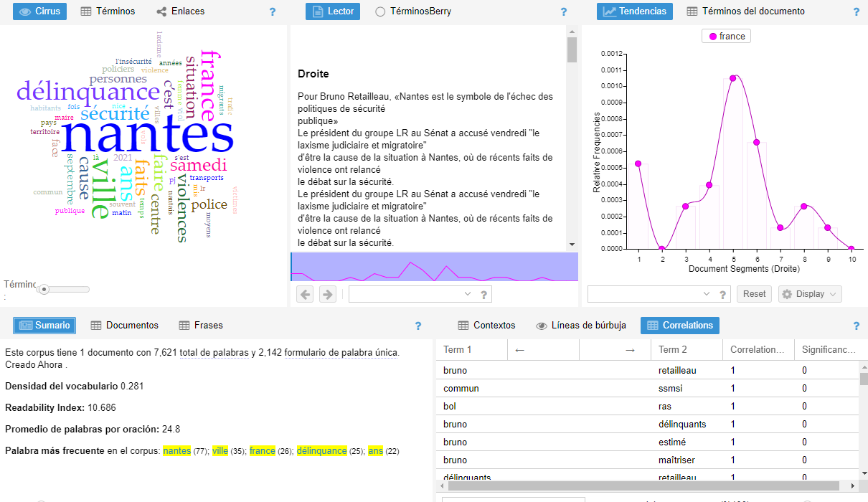Open the Display options dropdown
Screen dimensions: 868x502
pyautogui.click(x=810, y=294)
